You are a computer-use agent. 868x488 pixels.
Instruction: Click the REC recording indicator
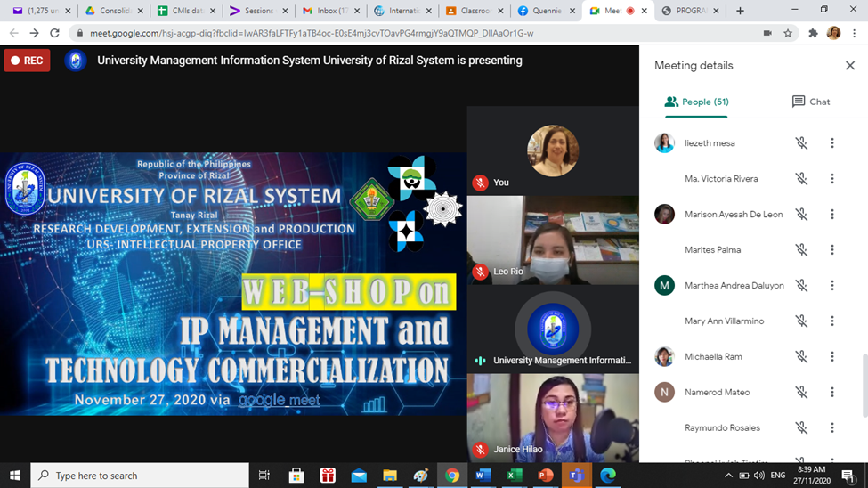27,61
